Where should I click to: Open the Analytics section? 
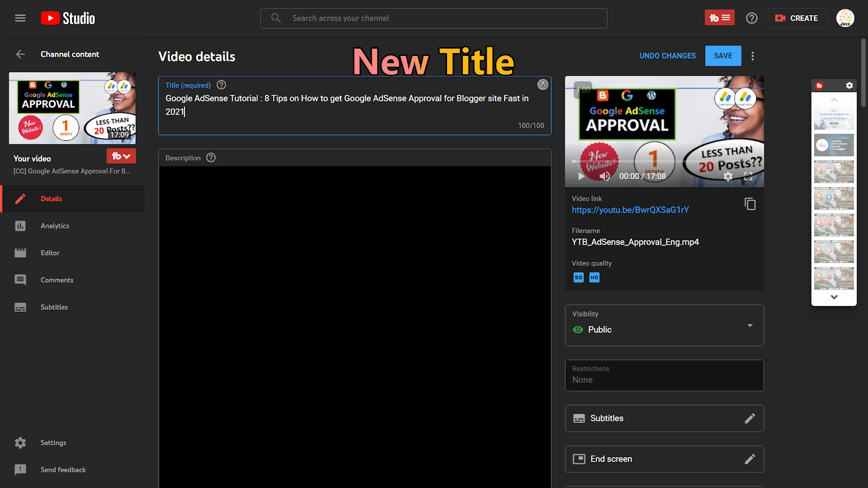(x=73, y=226)
